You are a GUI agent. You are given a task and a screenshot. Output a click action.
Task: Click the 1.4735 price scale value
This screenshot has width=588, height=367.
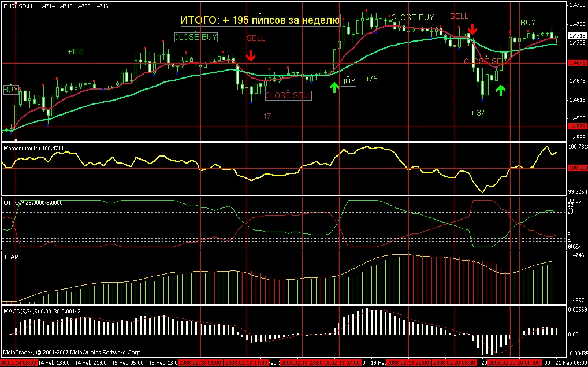pyautogui.click(x=577, y=24)
